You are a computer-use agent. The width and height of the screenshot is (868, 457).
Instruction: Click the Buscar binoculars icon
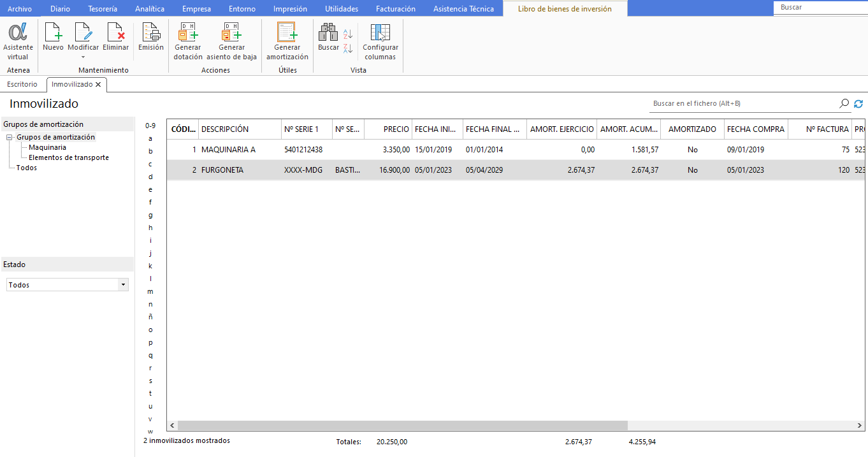point(328,32)
